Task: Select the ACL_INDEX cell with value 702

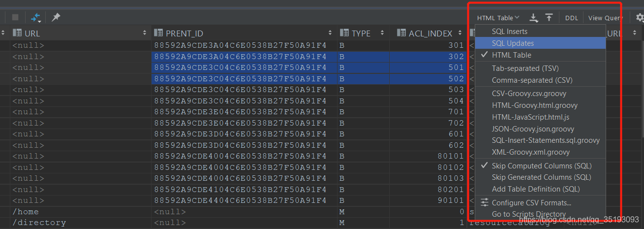Action: click(428, 123)
